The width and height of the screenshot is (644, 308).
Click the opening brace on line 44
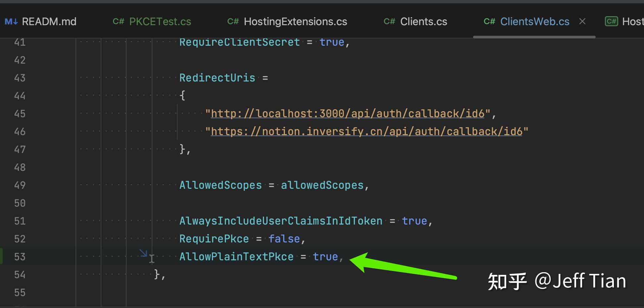click(x=182, y=96)
